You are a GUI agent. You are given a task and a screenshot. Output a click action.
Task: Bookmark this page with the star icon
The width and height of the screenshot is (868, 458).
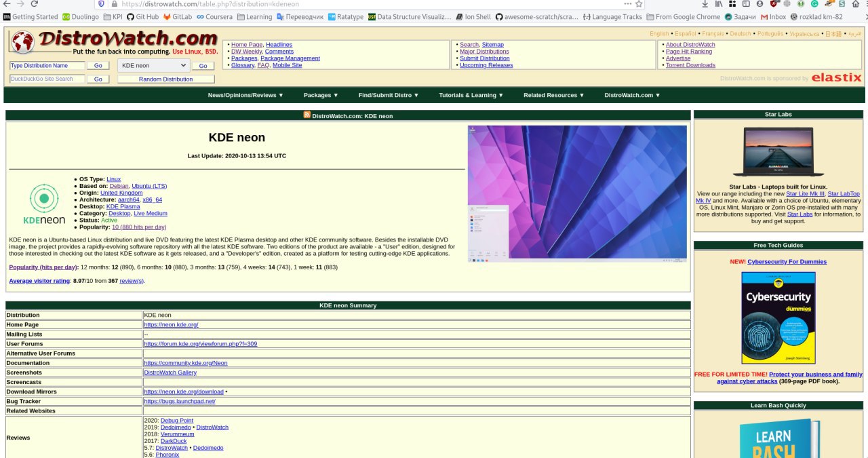pos(639,3)
